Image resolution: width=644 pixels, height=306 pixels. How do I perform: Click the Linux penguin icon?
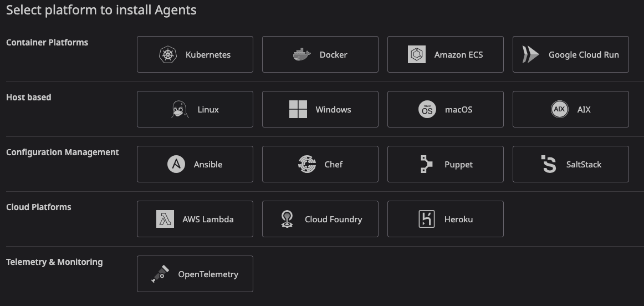click(180, 110)
